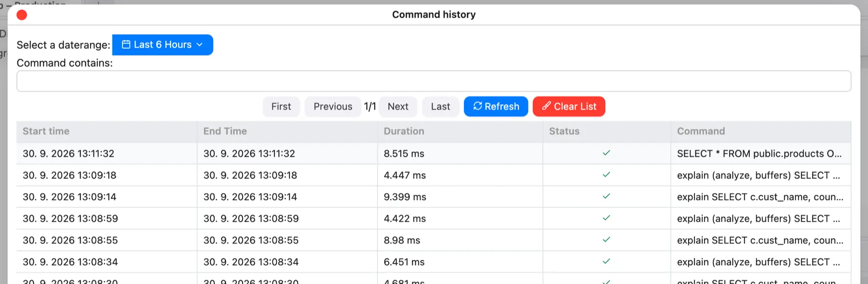Click the Command contains input field
Viewport: 868px width, 284px height.
434,81
